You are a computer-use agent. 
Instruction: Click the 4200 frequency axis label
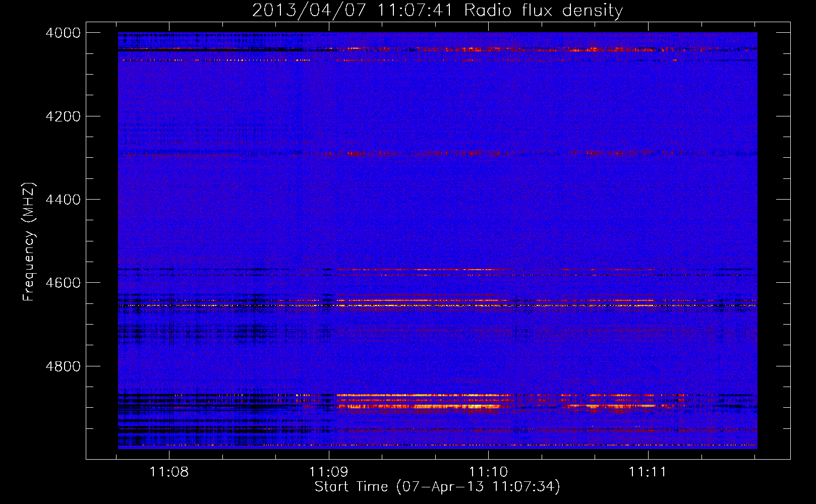(63, 116)
